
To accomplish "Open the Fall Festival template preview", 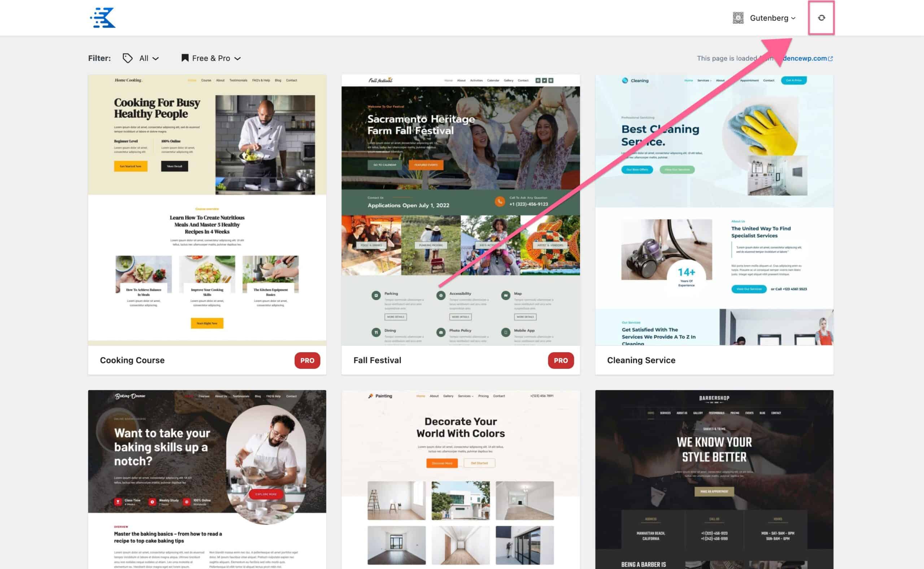I will coord(460,210).
